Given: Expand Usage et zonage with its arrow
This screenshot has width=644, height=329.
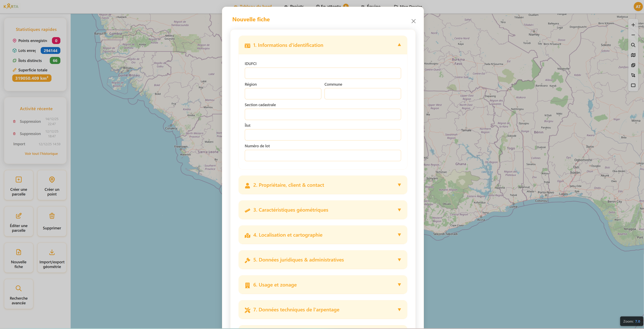Looking at the screenshot, I should 399,284.
